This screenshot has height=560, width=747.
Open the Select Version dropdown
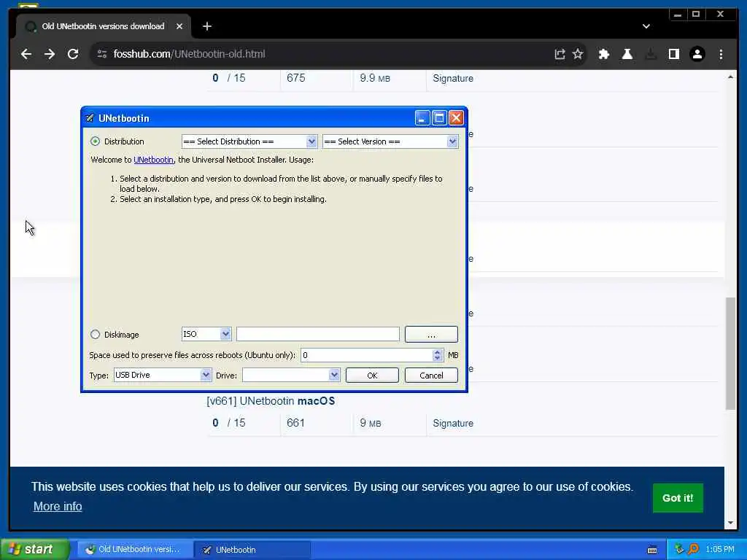390,141
